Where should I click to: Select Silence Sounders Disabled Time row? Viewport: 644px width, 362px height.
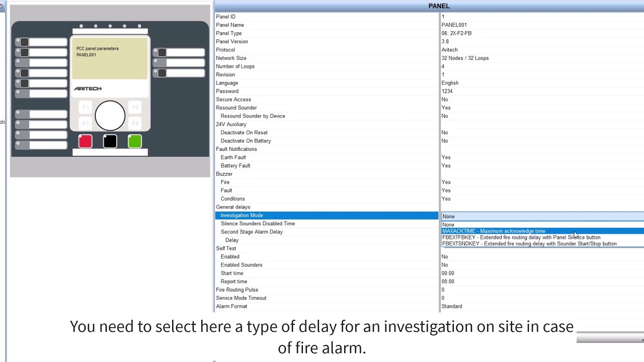click(x=327, y=224)
